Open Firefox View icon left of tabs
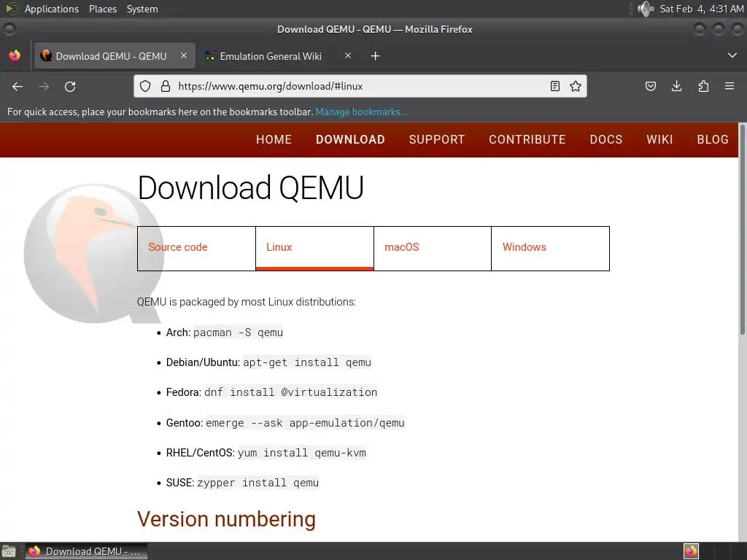The image size is (747, 560). 15,55
